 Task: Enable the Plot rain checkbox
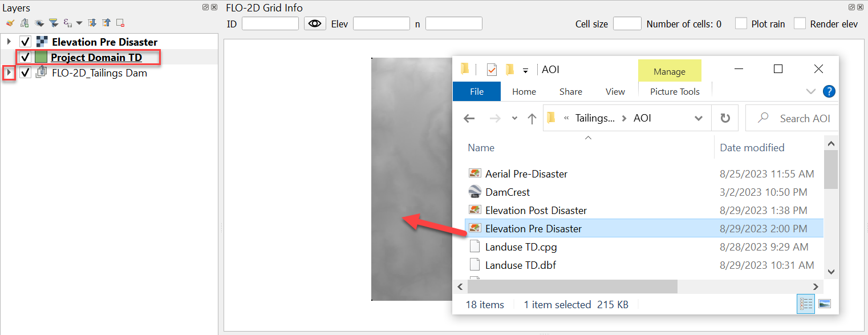pyautogui.click(x=741, y=23)
